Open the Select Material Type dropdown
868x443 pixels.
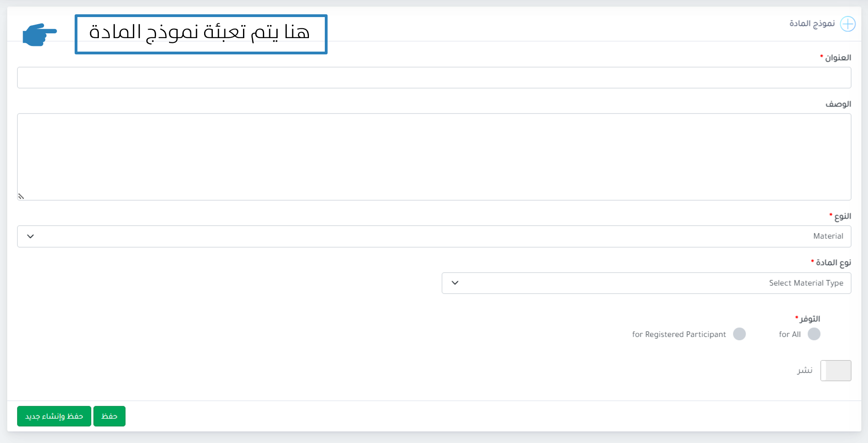(646, 283)
